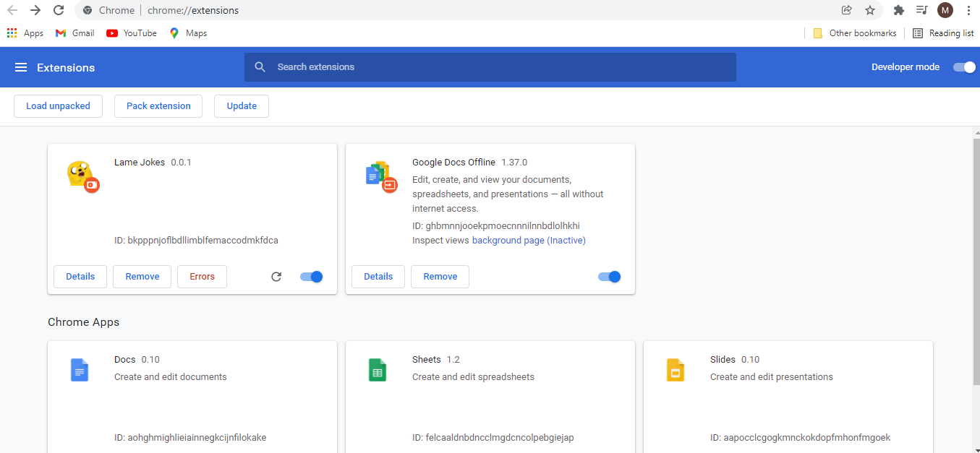Bookmark this page with the star icon
Viewport: 980px width, 453px height.
coord(870,10)
